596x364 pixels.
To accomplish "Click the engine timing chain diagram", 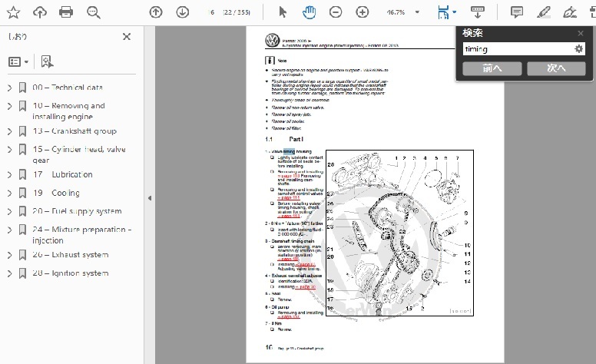I will (x=399, y=233).
